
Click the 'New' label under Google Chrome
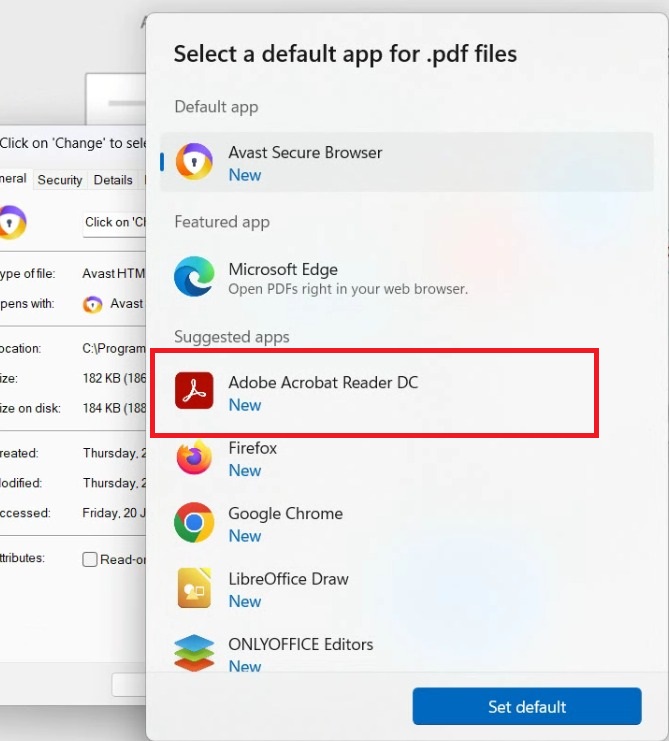(x=245, y=536)
